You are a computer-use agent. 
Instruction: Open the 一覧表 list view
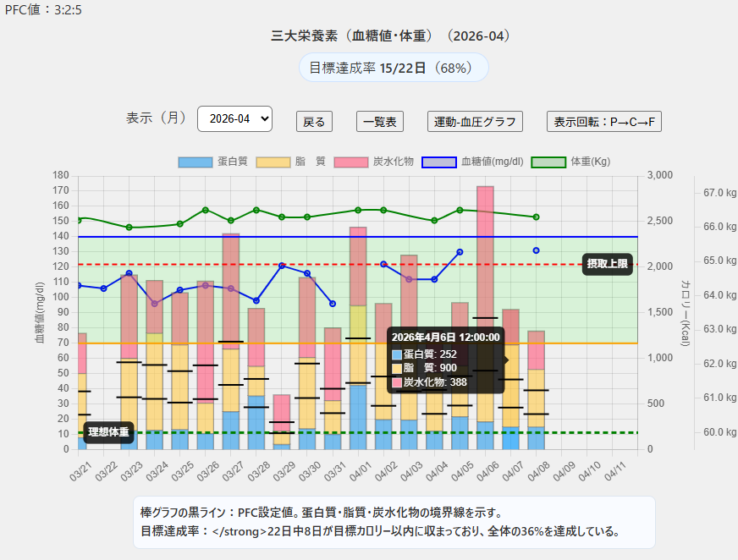(x=379, y=122)
